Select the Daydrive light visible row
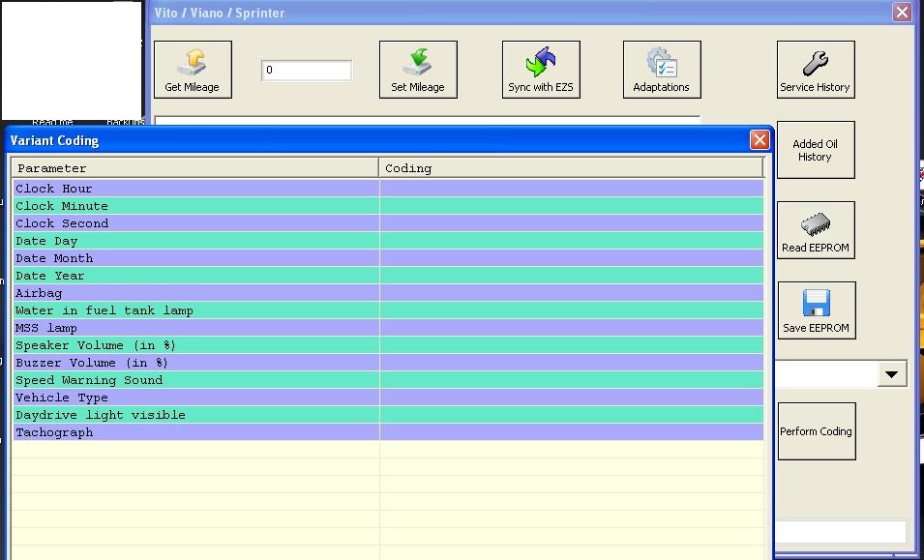The image size is (924, 560). pos(388,415)
